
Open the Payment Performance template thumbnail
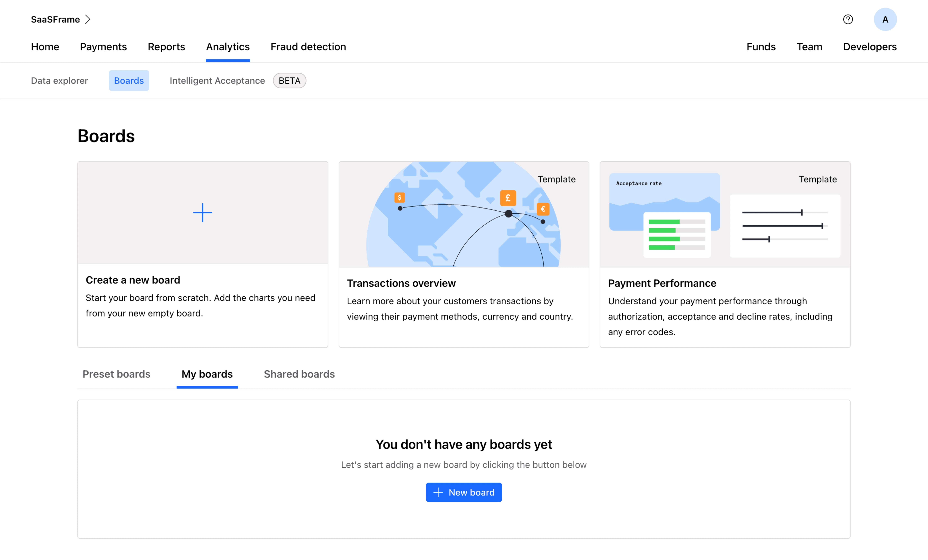pos(725,214)
